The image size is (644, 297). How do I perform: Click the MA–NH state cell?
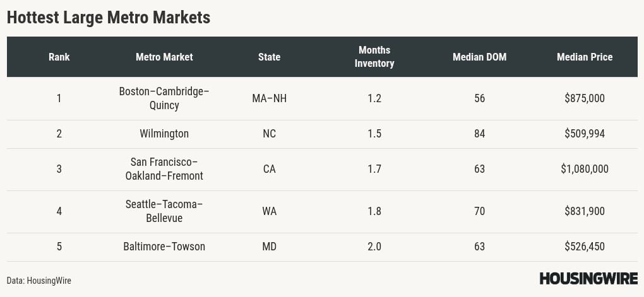(x=269, y=98)
